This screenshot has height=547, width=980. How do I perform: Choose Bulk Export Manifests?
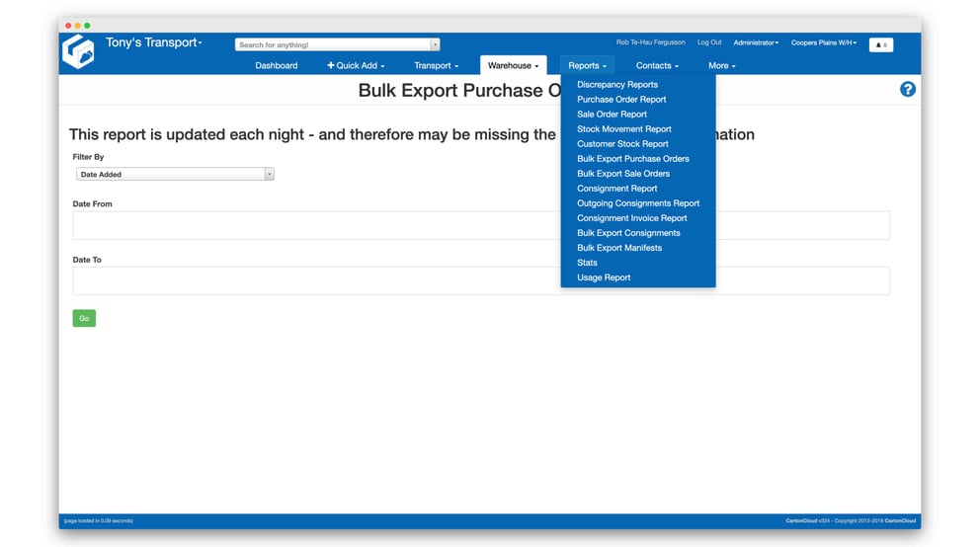[619, 248]
